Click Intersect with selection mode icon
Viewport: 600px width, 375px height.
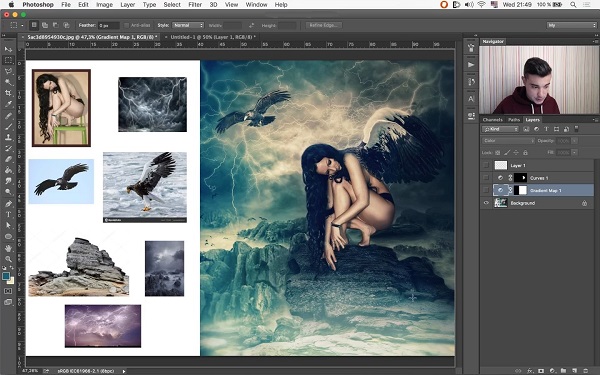[x=66, y=25]
